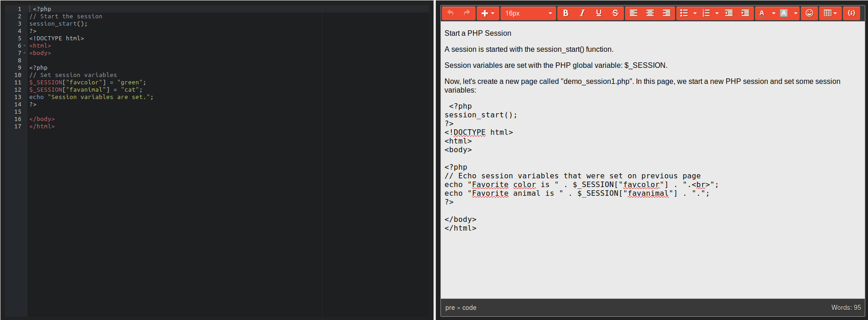
Task: Select 'pre' in the element path
Action: 450,308
